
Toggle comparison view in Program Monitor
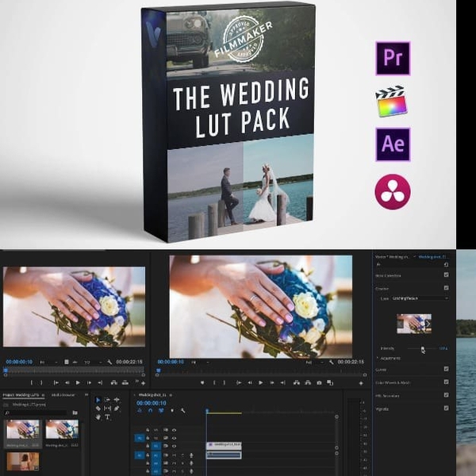click(x=330, y=383)
